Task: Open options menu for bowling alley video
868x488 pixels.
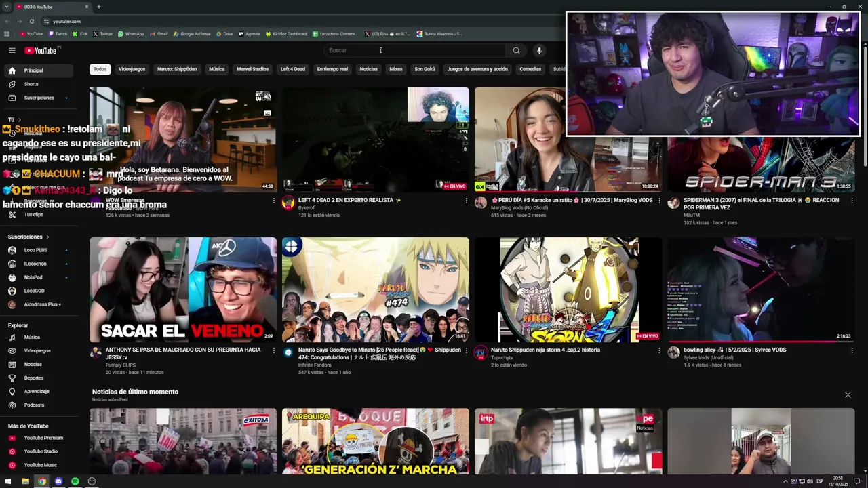Action: tap(852, 350)
